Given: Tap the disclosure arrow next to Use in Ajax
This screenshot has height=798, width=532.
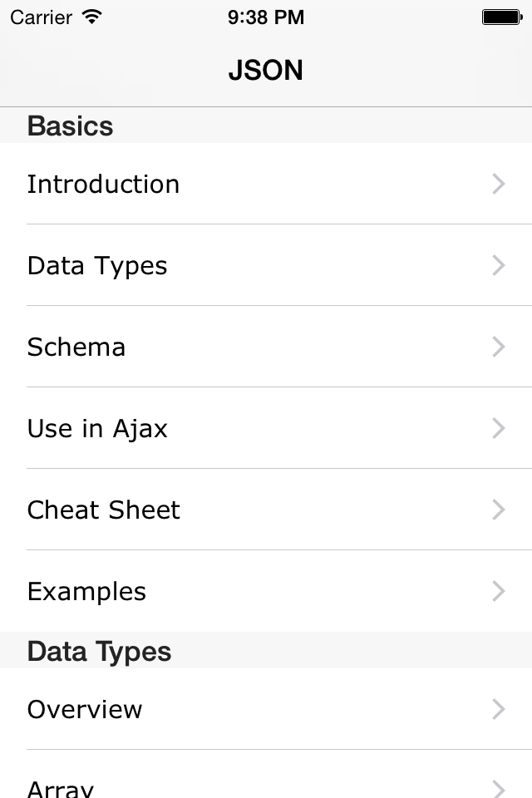Looking at the screenshot, I should (499, 428).
